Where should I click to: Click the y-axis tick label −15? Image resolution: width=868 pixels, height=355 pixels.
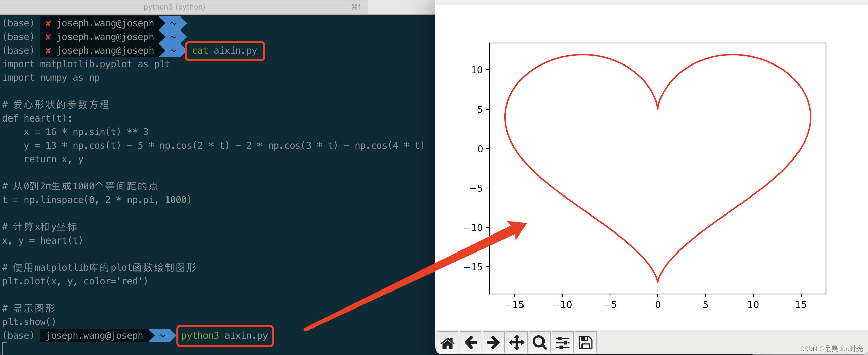click(x=473, y=267)
